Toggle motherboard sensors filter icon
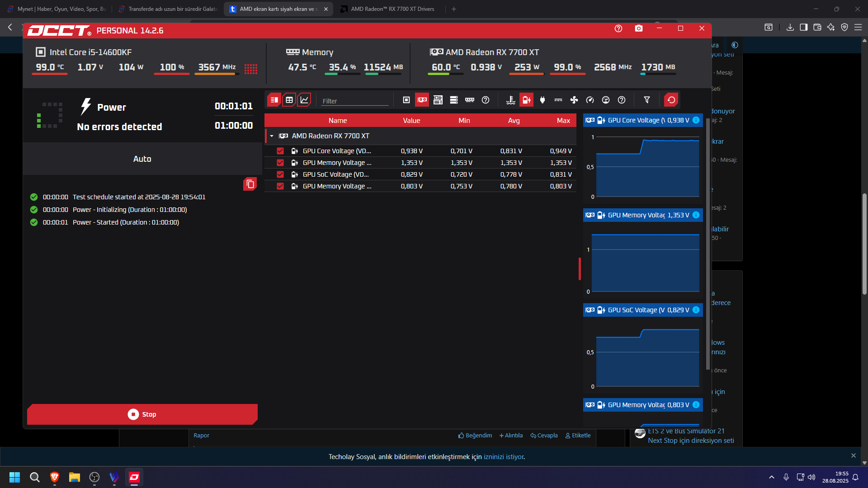Viewport: 868px width, 488px height. (x=438, y=100)
